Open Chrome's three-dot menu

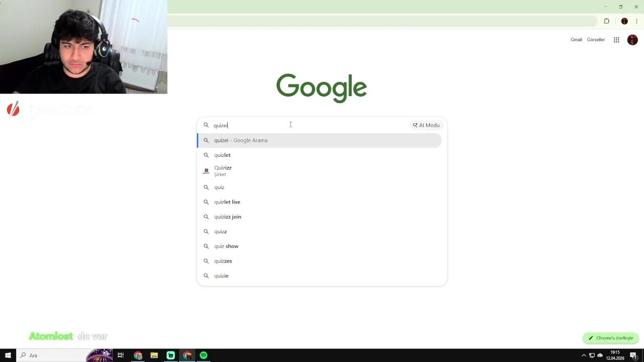[x=636, y=21]
